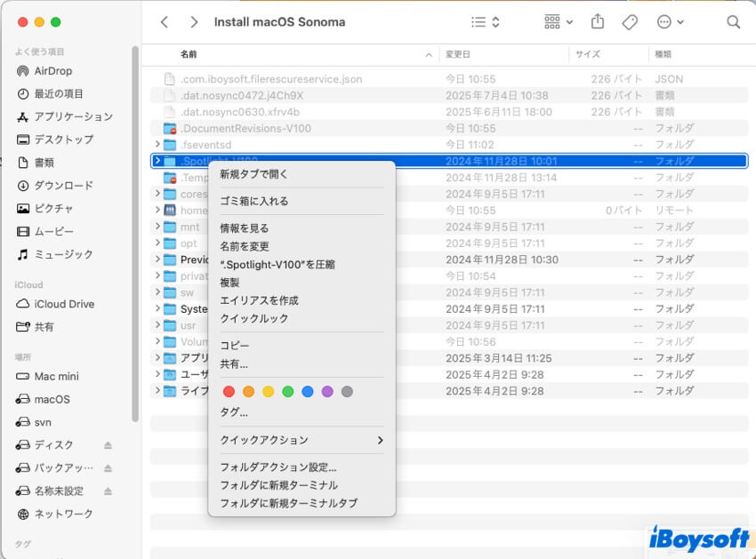Image resolution: width=756 pixels, height=559 pixels.
Task: Open the search magnifier
Action: [734, 22]
